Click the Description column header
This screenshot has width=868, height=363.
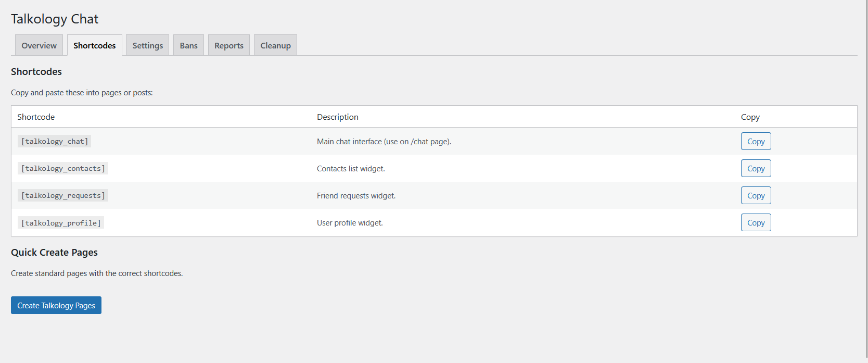click(x=337, y=117)
